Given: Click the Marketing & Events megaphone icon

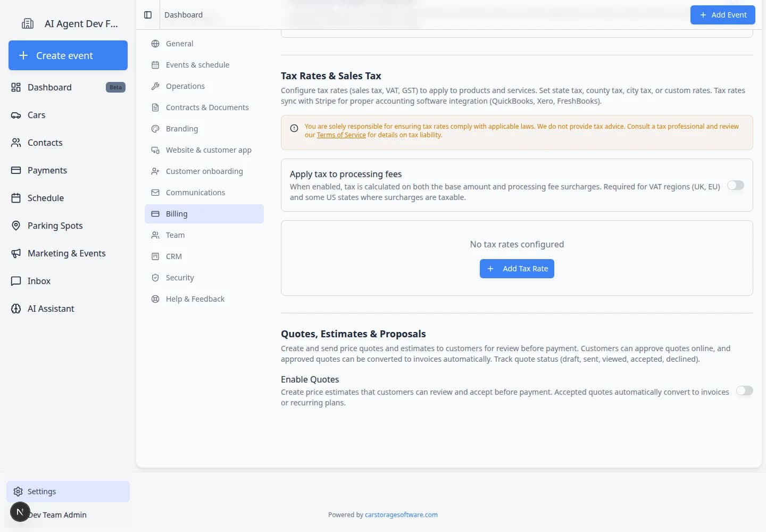Looking at the screenshot, I should [16, 253].
